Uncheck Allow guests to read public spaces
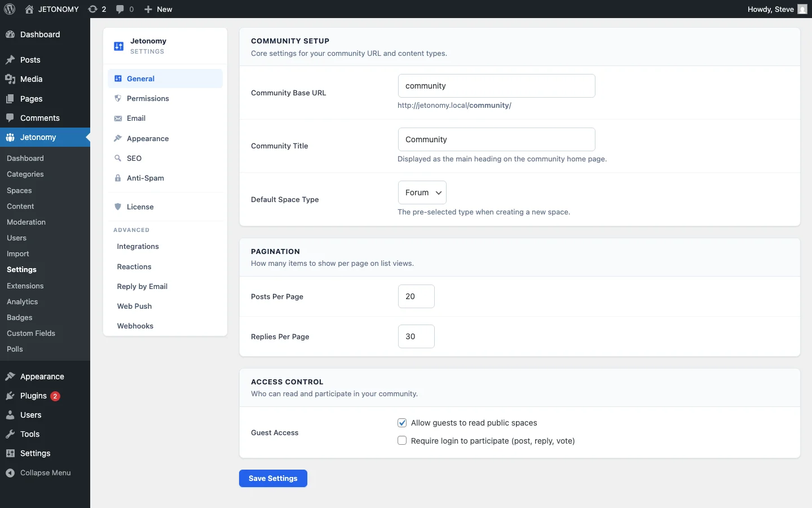812x508 pixels. (402, 422)
